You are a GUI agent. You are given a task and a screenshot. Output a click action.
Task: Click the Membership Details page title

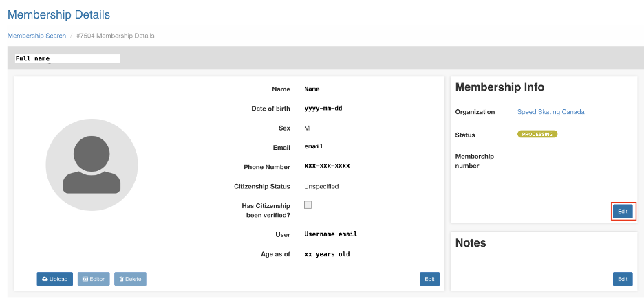pyautogui.click(x=58, y=14)
